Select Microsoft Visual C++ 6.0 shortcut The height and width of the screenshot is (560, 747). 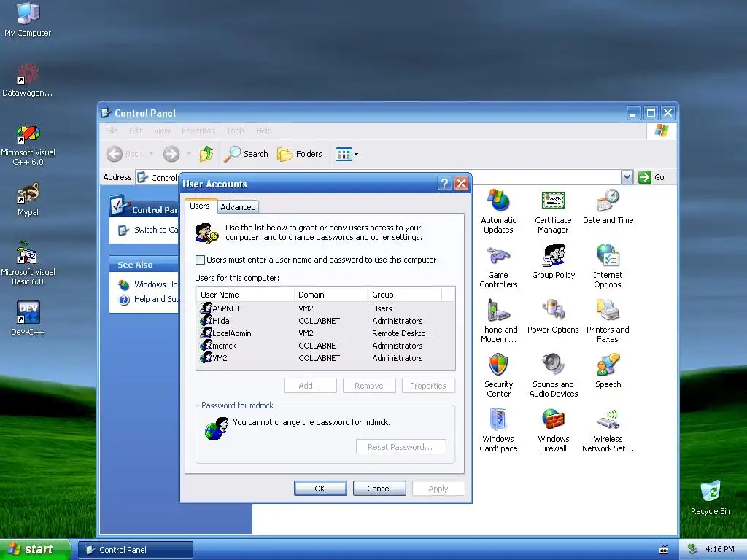coord(28,145)
